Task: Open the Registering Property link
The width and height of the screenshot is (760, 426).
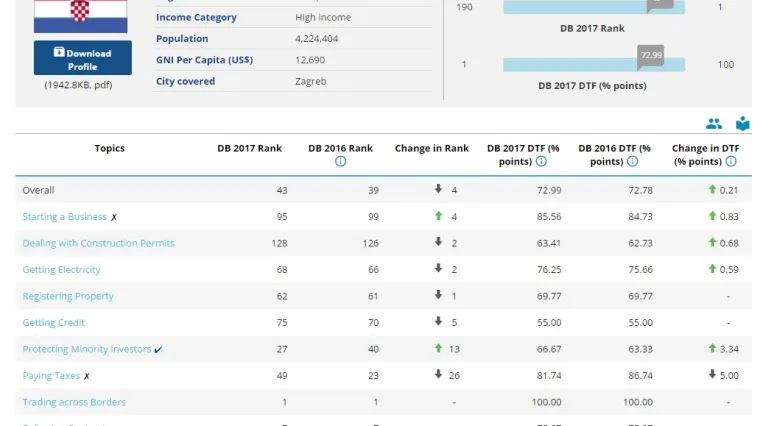Action: 68,296
